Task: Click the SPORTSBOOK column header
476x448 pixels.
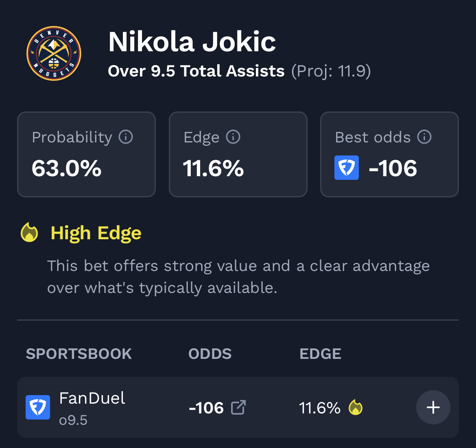Action: coord(79,354)
